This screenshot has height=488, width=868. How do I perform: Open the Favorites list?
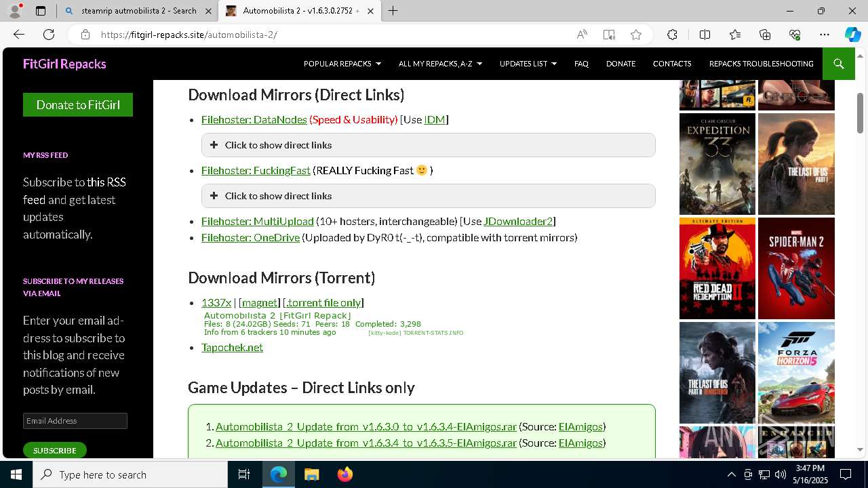pyautogui.click(x=735, y=35)
